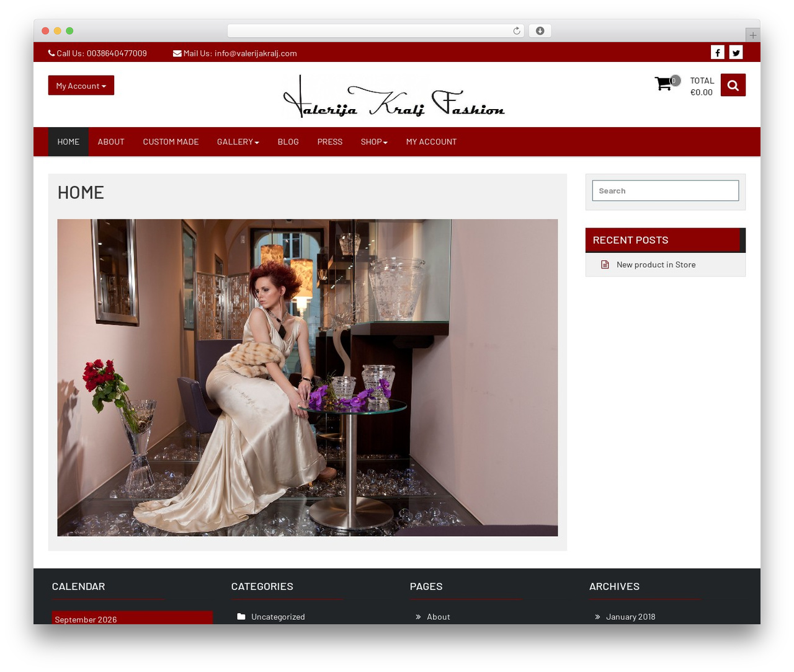
Task: Click the browser address bar
Action: tap(375, 31)
